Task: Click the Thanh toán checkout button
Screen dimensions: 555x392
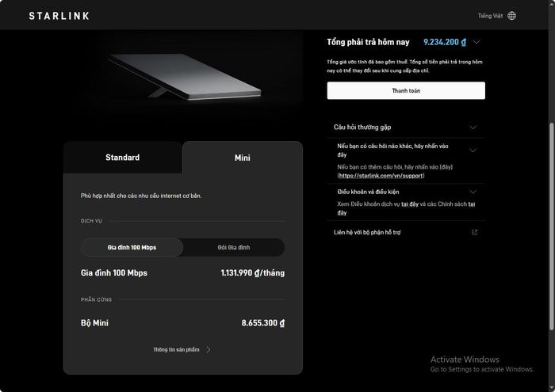Action: point(406,91)
